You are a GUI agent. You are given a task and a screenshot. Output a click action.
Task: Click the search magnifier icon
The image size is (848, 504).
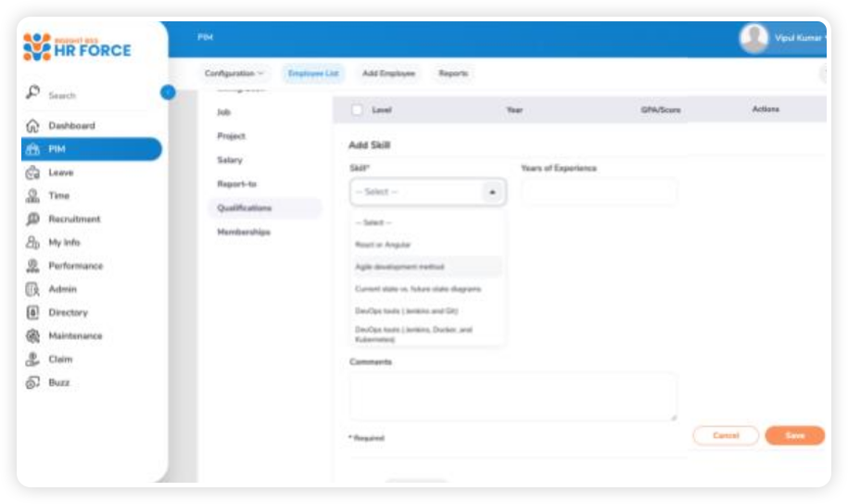(32, 94)
